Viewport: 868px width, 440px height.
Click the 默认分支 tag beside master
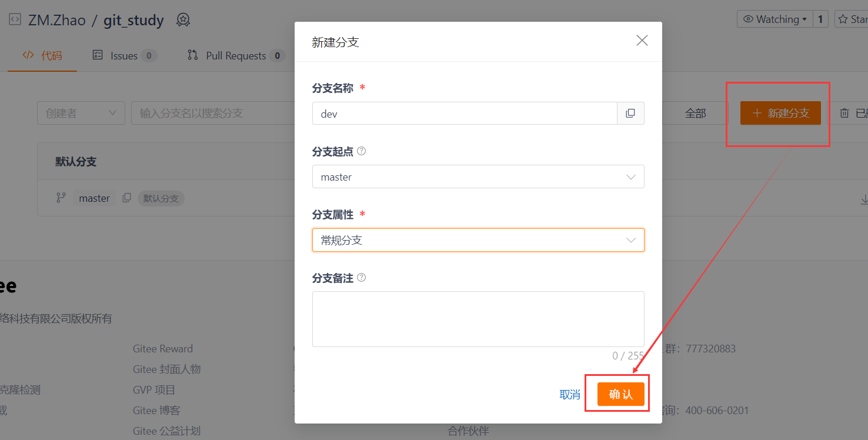click(161, 199)
